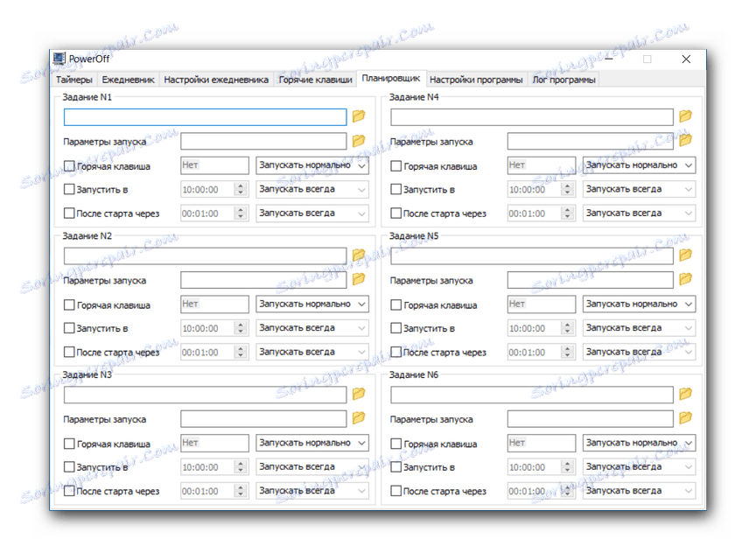The image size is (756, 560).
Task: Open Запускать нормально dropdown in Задание N5
Action: point(640,304)
